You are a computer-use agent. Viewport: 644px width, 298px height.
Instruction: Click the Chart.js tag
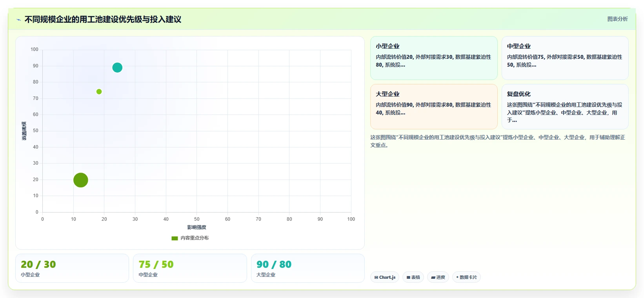[x=385, y=277]
